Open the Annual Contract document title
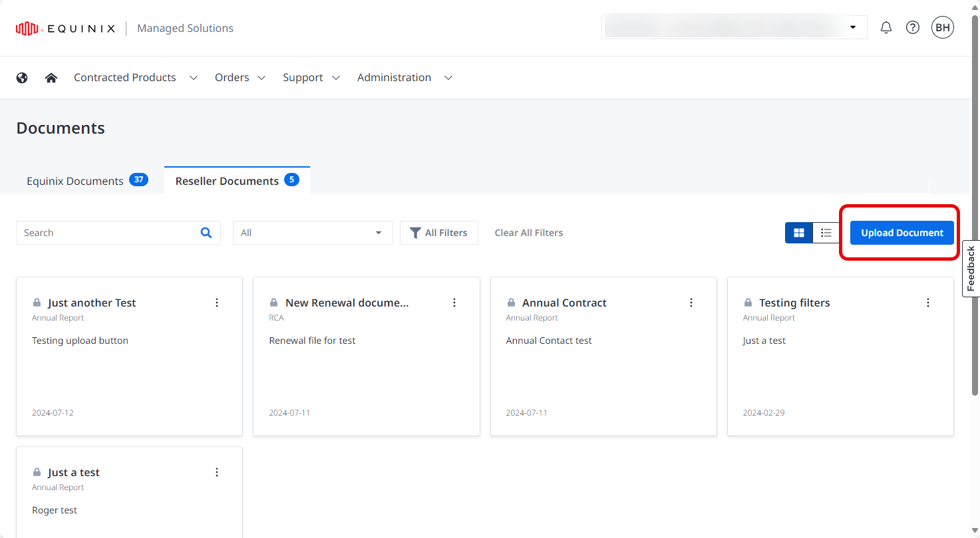The width and height of the screenshot is (980, 538). [x=564, y=303]
